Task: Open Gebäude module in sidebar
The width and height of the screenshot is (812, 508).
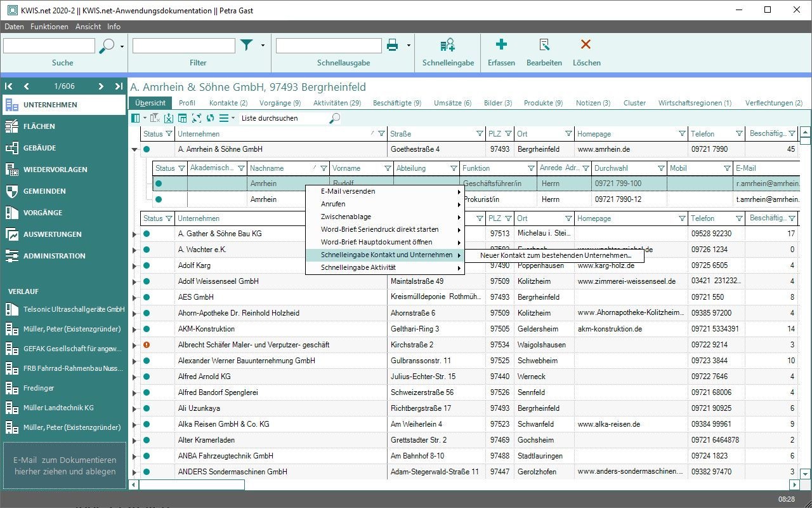Action: pyautogui.click(x=63, y=148)
